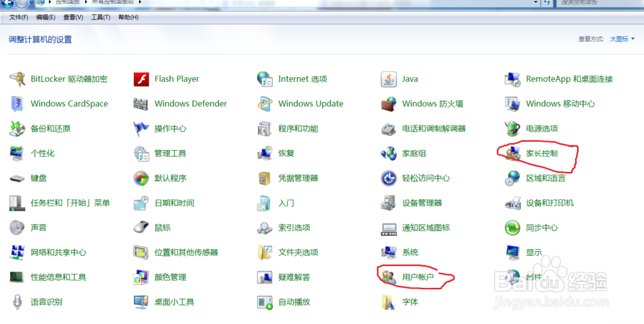The height and width of the screenshot is (324, 644).
Task: Open 电话和调制解调器 icon
Action: [388, 129]
